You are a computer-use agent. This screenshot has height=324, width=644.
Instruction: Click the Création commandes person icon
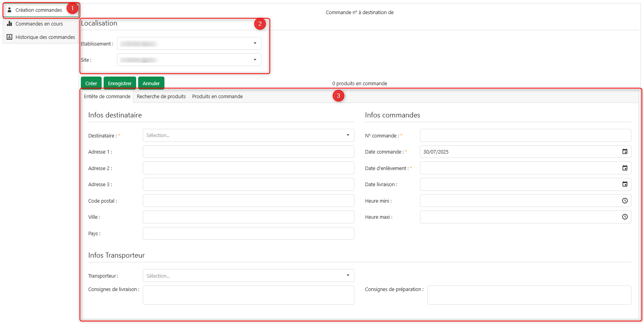9,10
